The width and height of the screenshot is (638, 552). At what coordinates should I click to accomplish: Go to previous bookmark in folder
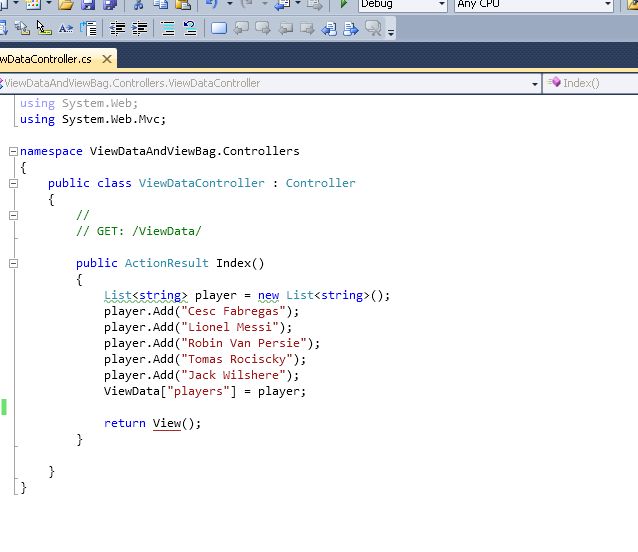(286, 28)
